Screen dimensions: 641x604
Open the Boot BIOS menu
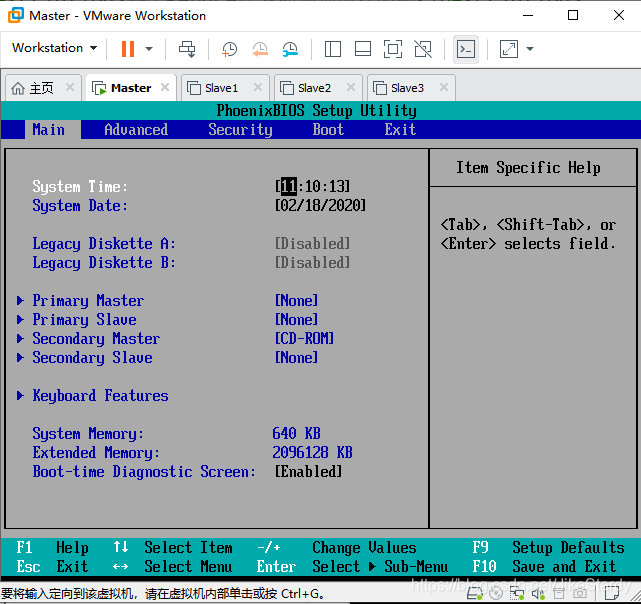(328, 130)
